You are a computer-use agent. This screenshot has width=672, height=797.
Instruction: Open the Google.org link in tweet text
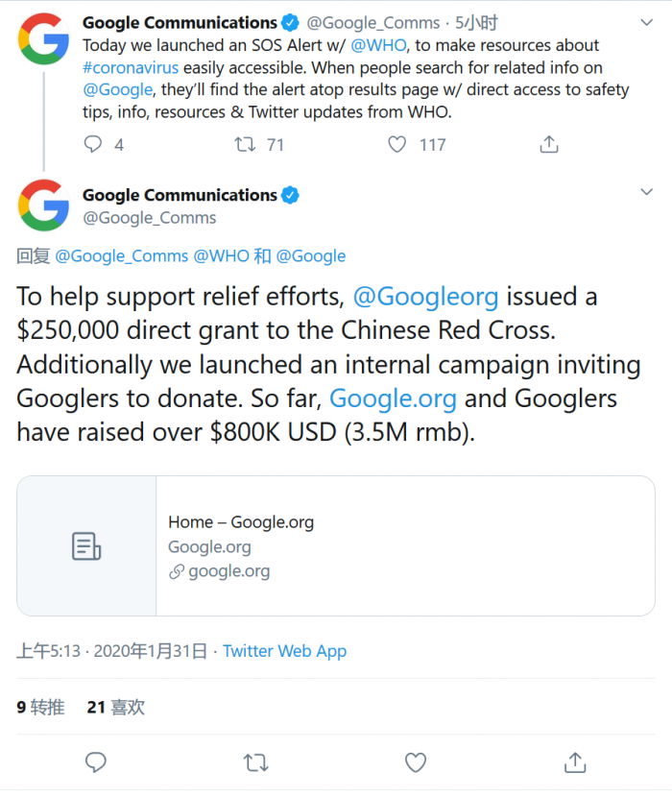[x=393, y=398]
